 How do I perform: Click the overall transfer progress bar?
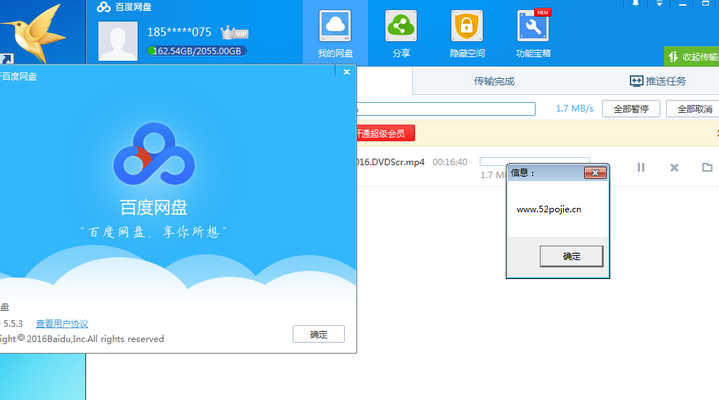coord(446,109)
